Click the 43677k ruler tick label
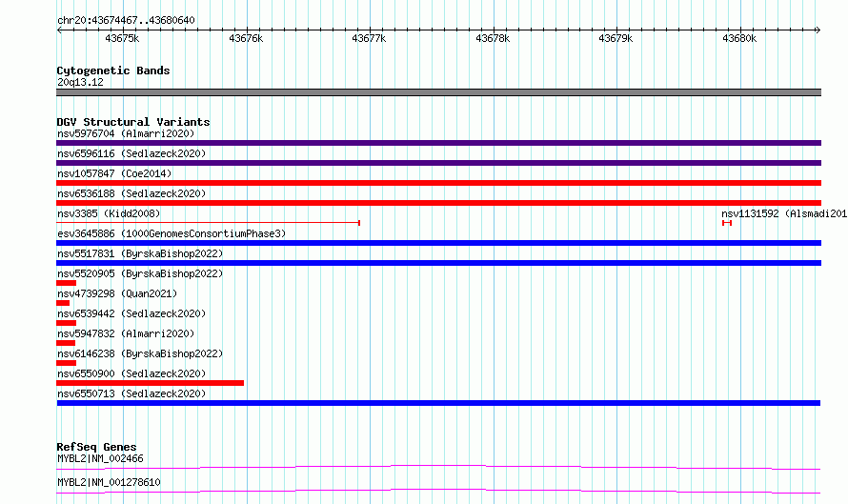The image size is (848, 504). click(x=369, y=38)
